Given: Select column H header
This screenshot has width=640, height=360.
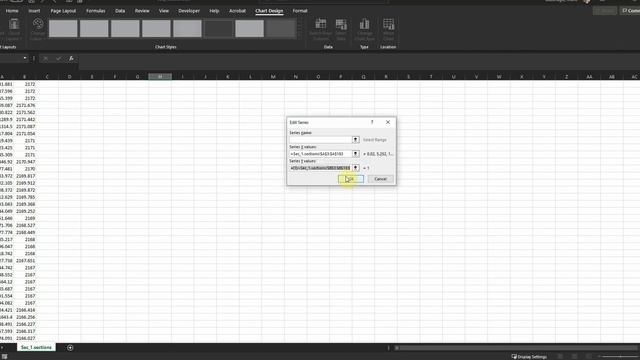Looking at the screenshot, I should (x=160, y=77).
